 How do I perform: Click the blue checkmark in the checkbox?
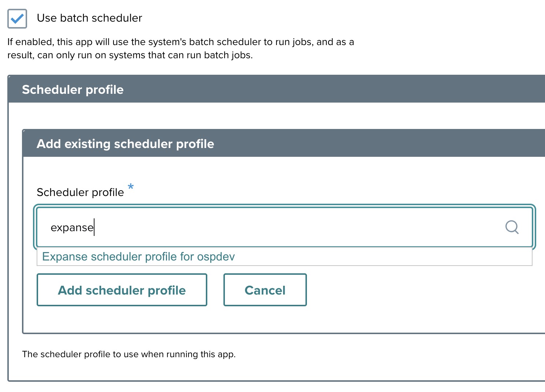pyautogui.click(x=17, y=18)
